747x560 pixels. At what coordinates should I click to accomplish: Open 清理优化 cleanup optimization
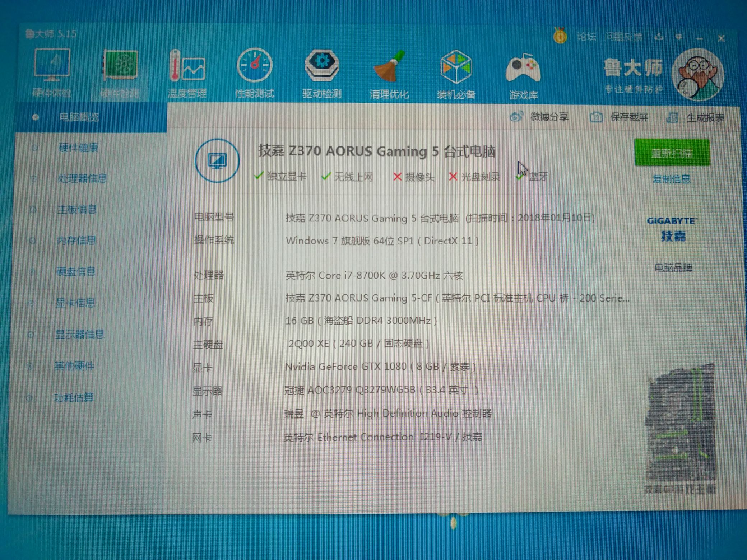[389, 75]
